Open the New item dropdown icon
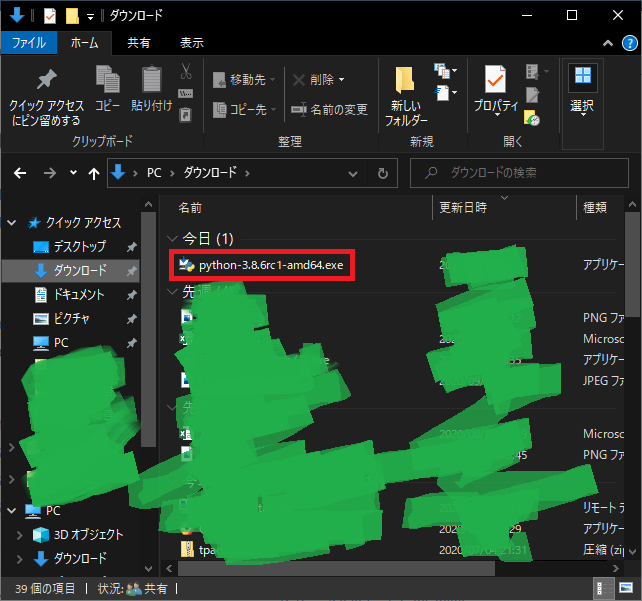 (445, 71)
